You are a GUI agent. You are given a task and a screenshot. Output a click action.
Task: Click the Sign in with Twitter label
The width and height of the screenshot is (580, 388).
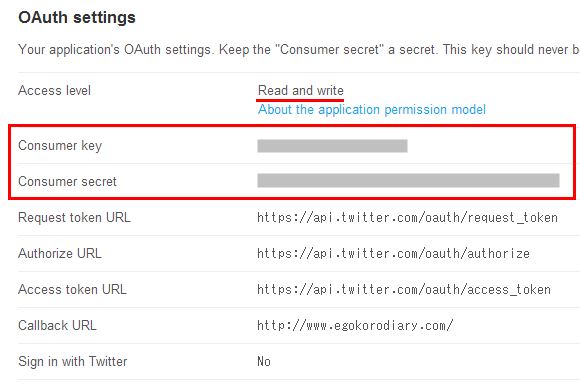[72, 361]
